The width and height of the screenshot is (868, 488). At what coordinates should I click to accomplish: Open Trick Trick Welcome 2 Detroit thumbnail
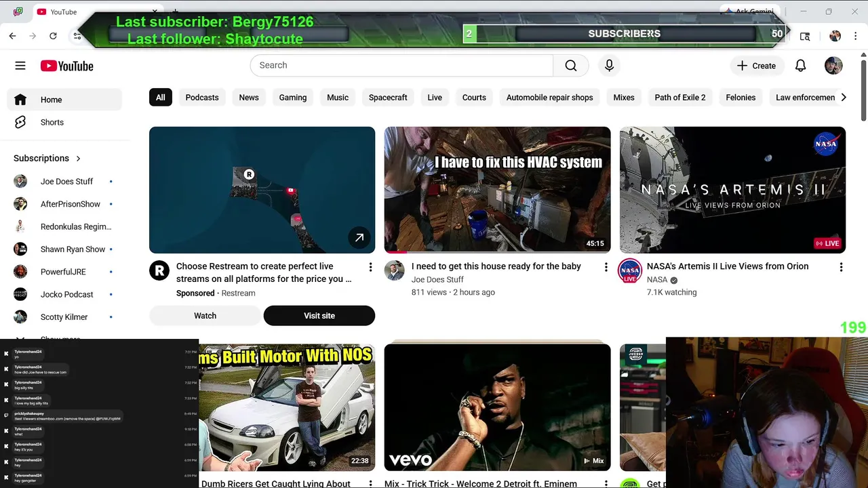[x=497, y=407]
